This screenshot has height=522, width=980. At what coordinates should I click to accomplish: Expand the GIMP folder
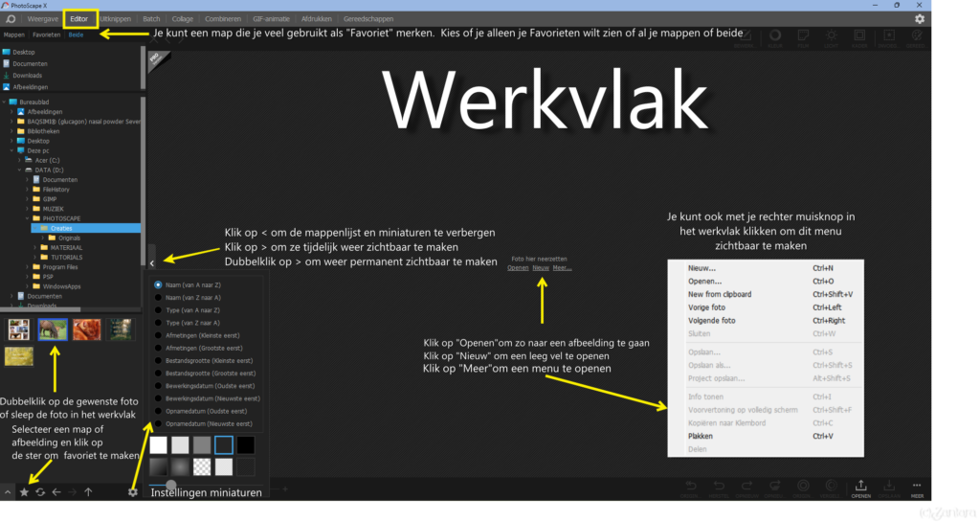click(28, 199)
